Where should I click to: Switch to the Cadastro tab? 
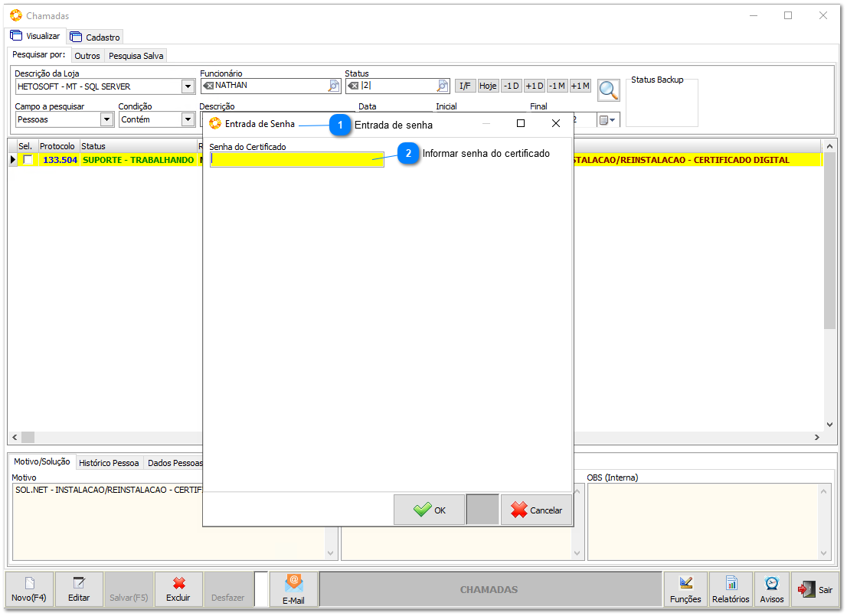(96, 37)
